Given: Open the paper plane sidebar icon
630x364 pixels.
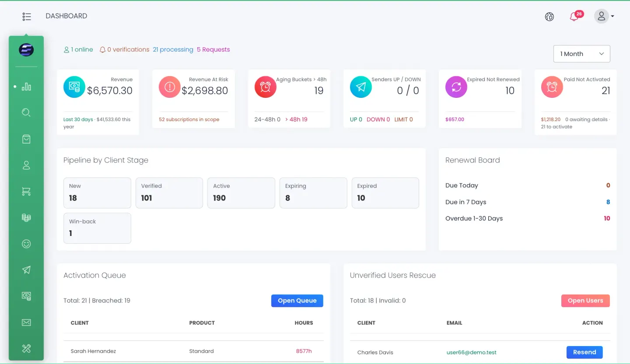Looking at the screenshot, I should [26, 270].
